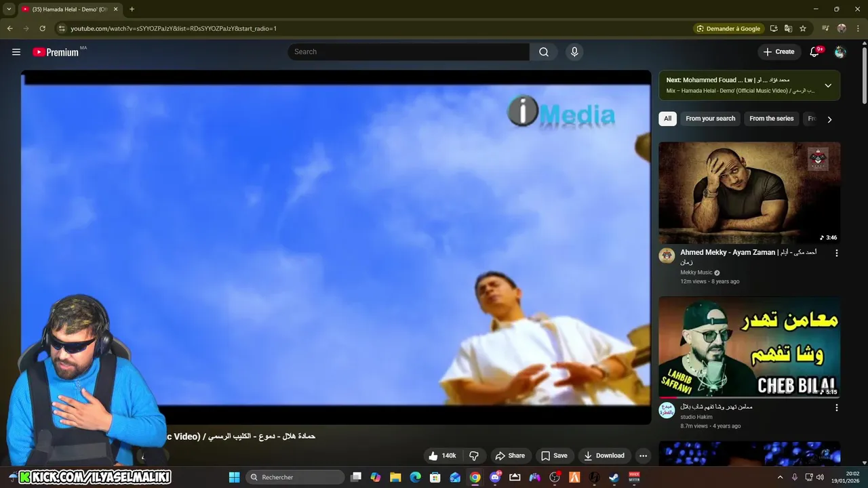Open studio Hakim channel avatar
This screenshot has height=488, width=868.
pyautogui.click(x=667, y=410)
